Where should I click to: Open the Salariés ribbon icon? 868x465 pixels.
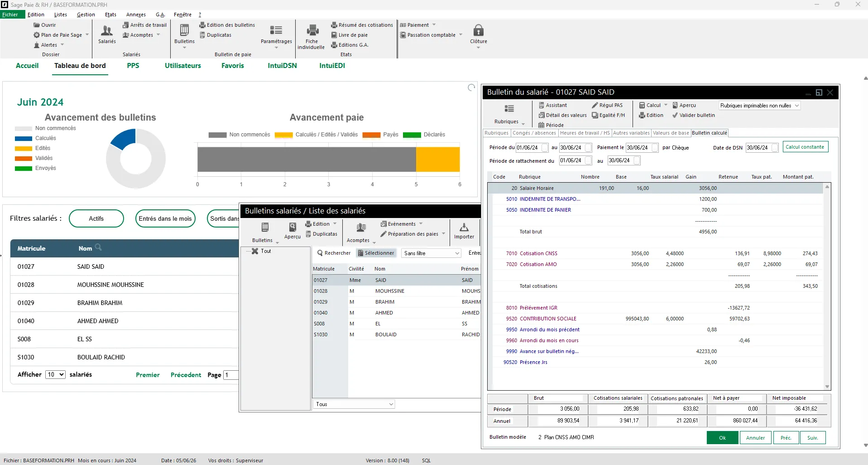(x=107, y=31)
